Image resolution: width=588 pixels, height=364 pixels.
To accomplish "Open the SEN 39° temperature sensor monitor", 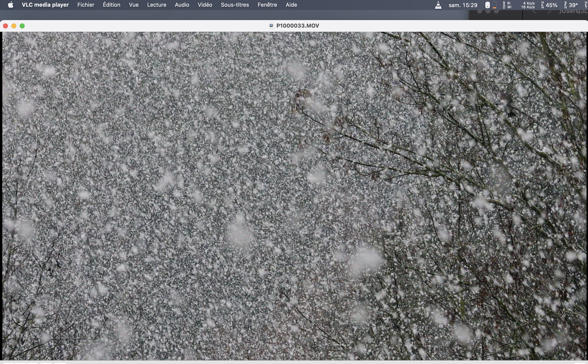I will pyautogui.click(x=571, y=5).
